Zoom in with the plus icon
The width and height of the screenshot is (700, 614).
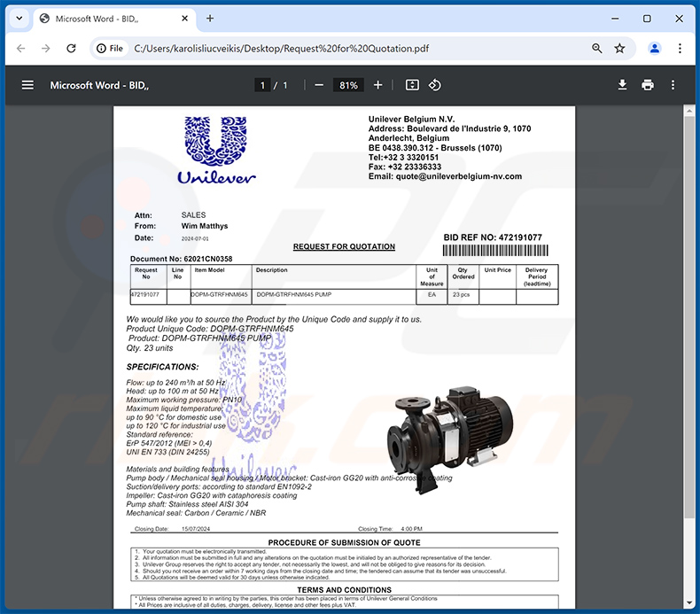coord(378,85)
